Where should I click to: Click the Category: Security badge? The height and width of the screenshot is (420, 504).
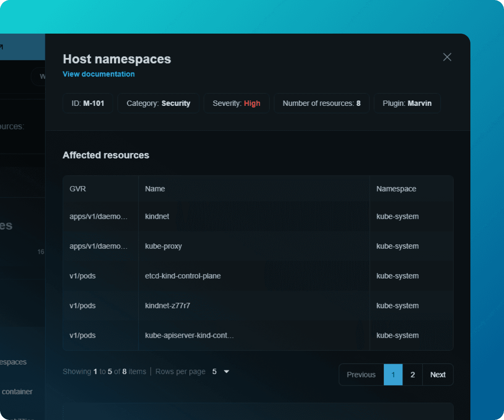tap(158, 103)
